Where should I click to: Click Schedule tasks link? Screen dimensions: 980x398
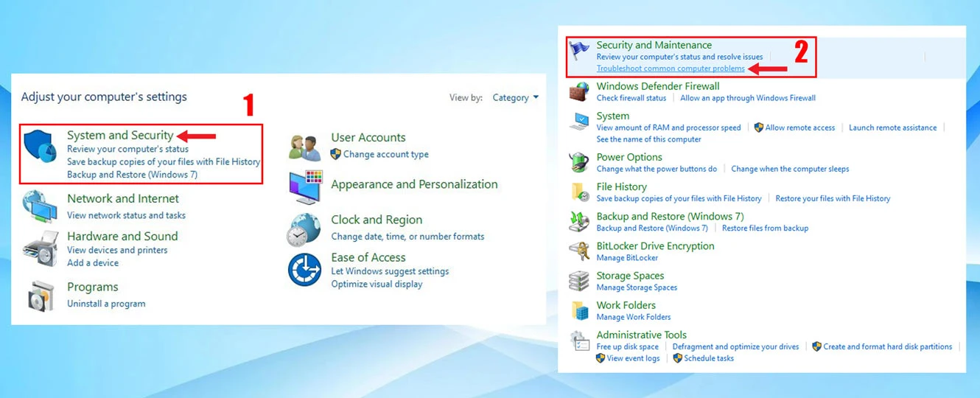[709, 358]
